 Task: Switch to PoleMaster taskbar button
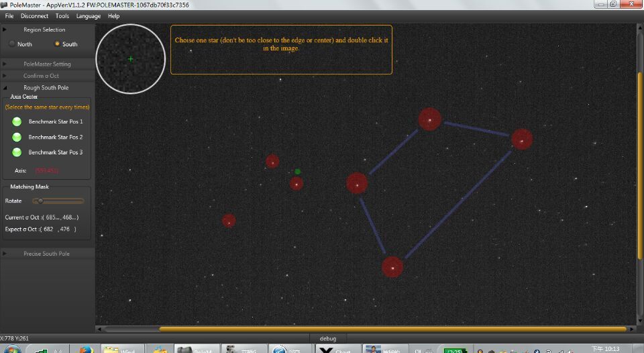(x=196, y=350)
